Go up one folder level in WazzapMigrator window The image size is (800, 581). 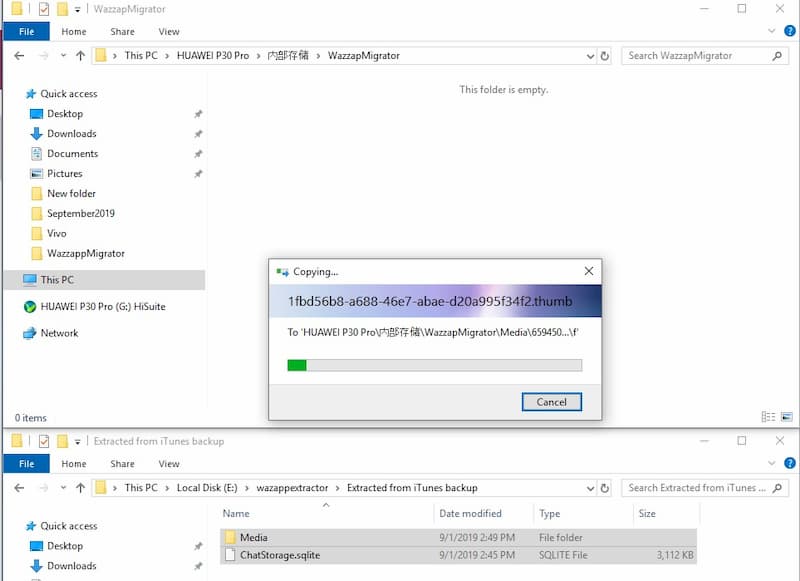pyautogui.click(x=80, y=56)
